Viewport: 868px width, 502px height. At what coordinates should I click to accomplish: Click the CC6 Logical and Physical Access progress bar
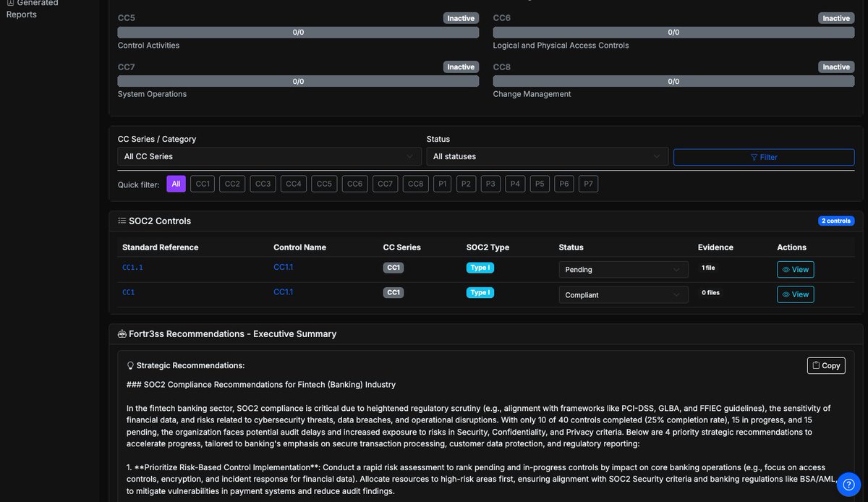pyautogui.click(x=673, y=33)
